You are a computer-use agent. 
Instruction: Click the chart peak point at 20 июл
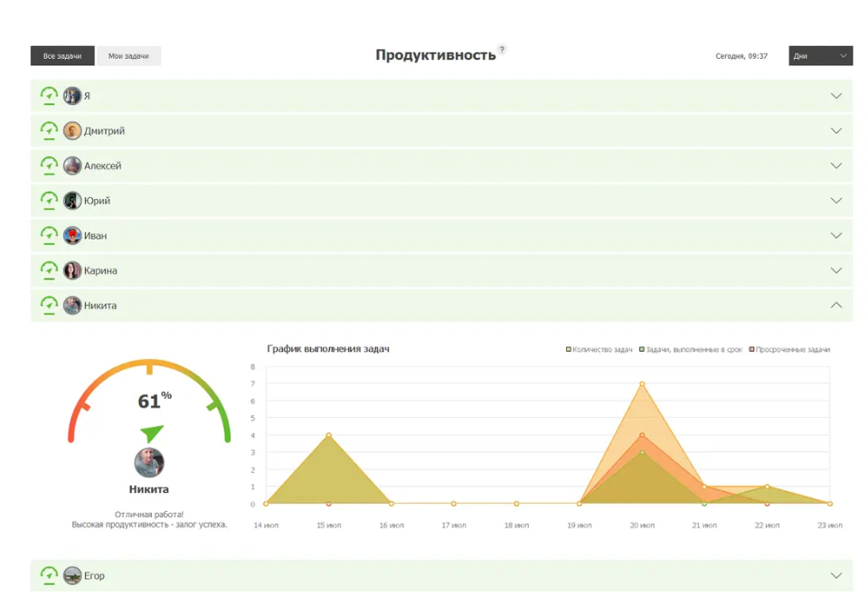tap(642, 384)
